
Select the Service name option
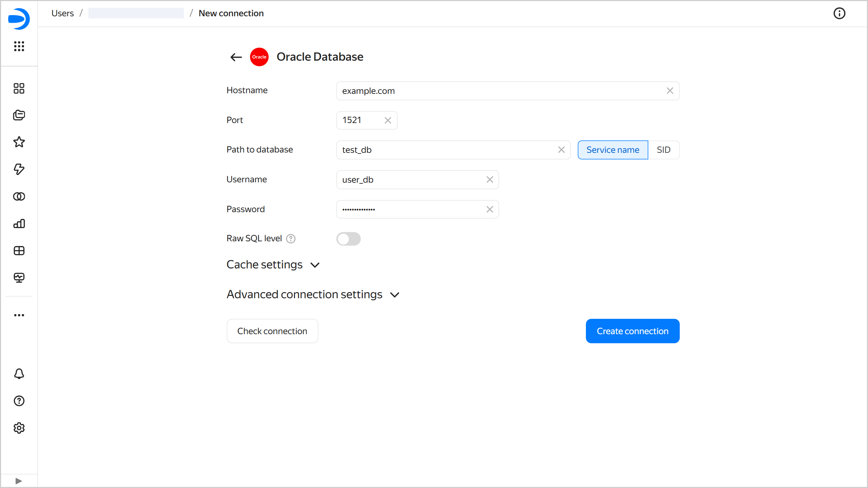click(x=613, y=150)
